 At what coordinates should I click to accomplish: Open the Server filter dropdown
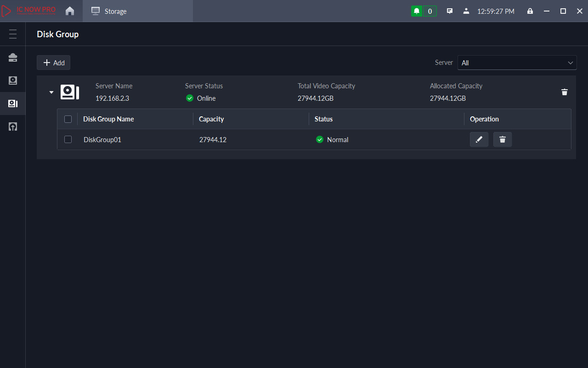click(517, 63)
